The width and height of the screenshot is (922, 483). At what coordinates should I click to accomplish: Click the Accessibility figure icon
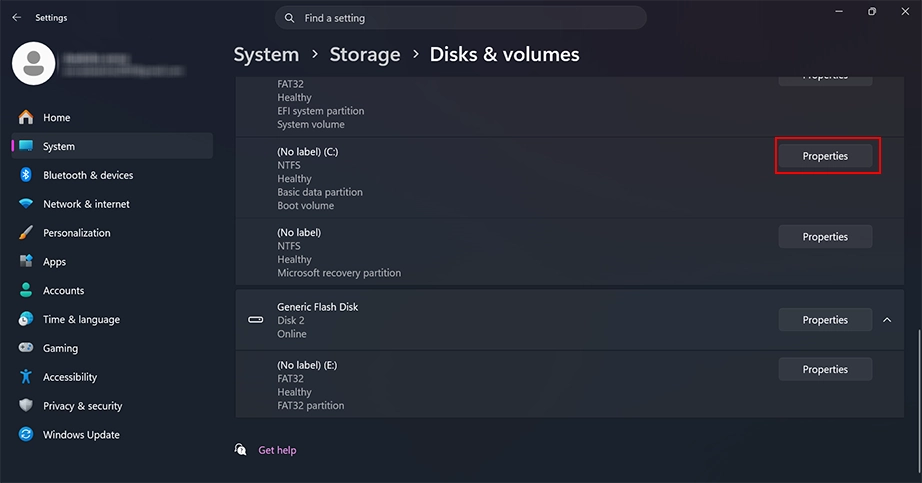[26, 377]
